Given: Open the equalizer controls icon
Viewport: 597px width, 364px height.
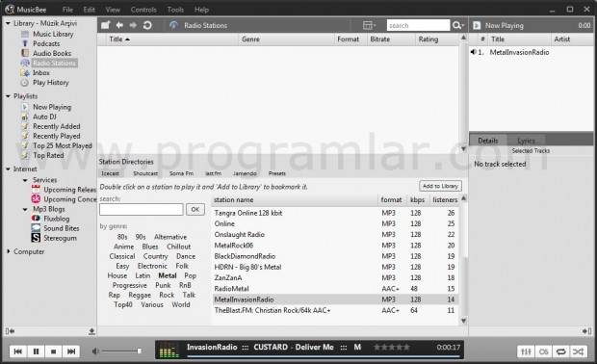Looking at the screenshot, I should point(526,351).
